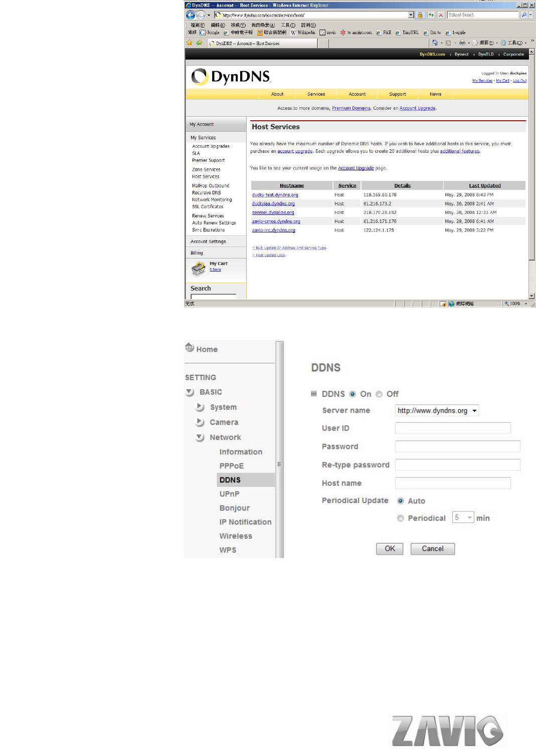Open the Server name dropdown

[x=437, y=411]
